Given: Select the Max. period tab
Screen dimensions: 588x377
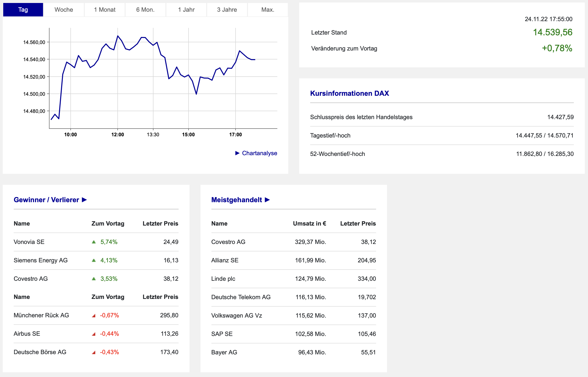Looking at the screenshot, I should [x=268, y=10].
